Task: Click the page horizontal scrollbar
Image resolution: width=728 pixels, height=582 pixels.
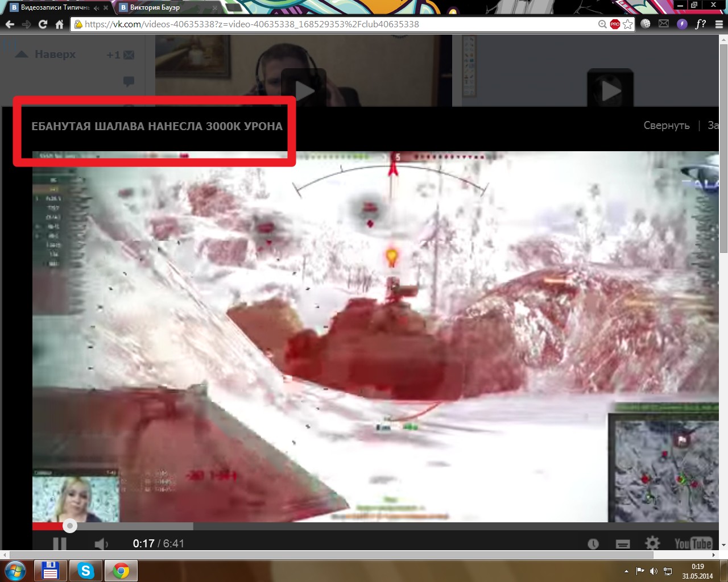Action: point(332,555)
